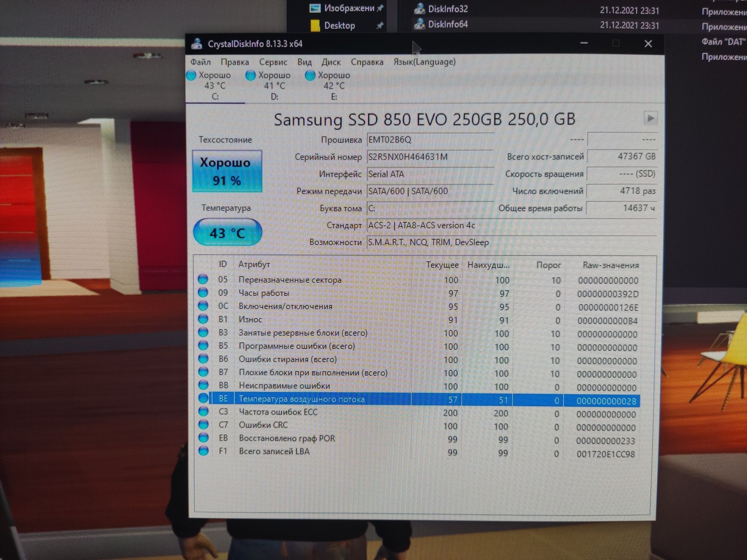
Task: Open the Файл menu
Action: coord(201,62)
